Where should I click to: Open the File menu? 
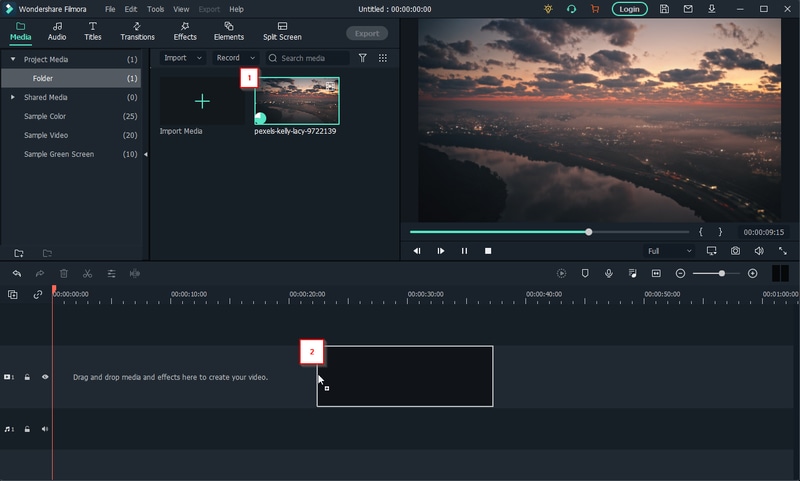[110, 9]
